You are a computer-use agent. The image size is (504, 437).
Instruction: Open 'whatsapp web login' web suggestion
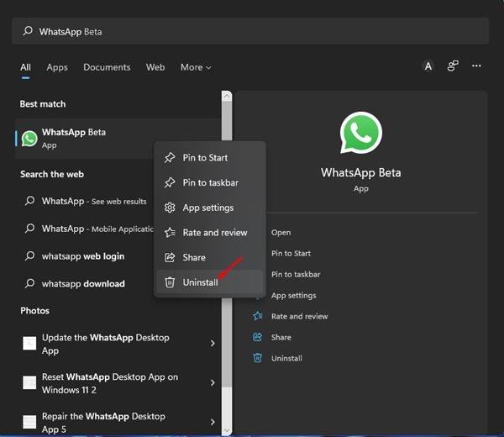[x=83, y=256]
